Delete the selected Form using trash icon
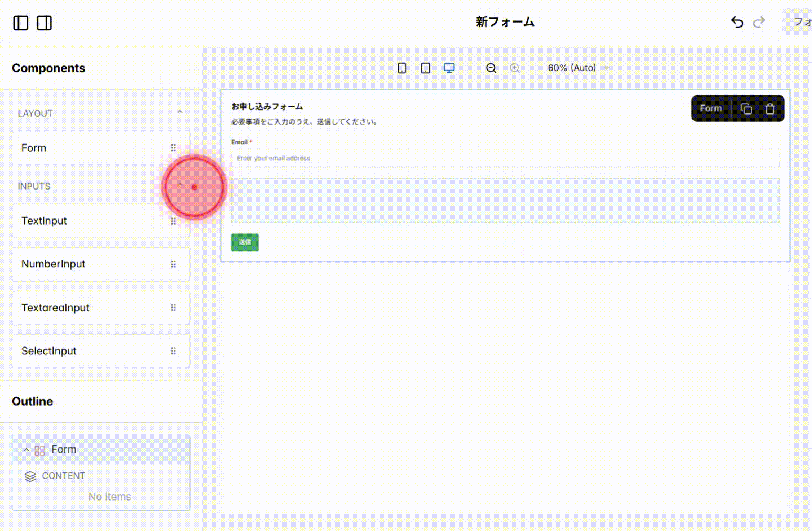The height and width of the screenshot is (531, 812). click(x=770, y=108)
